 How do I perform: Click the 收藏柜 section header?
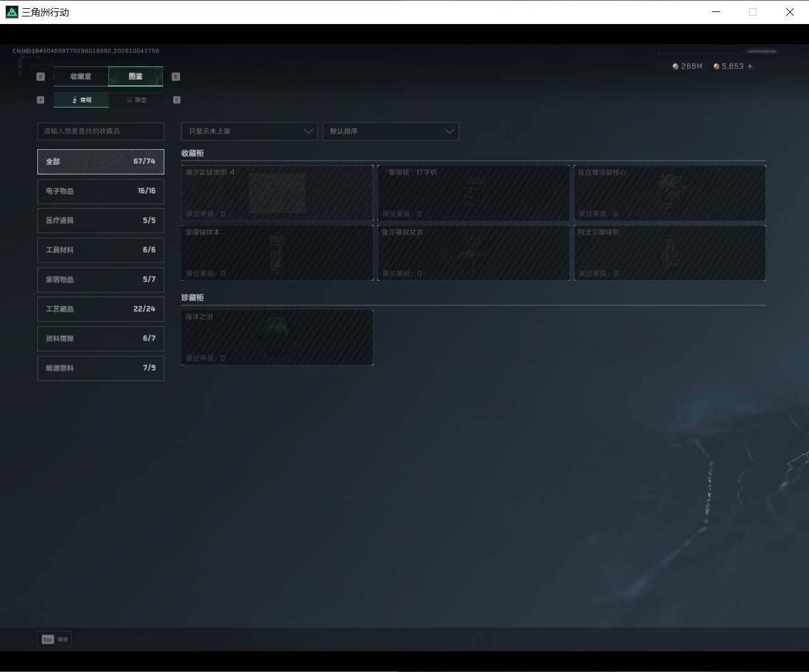(x=193, y=153)
